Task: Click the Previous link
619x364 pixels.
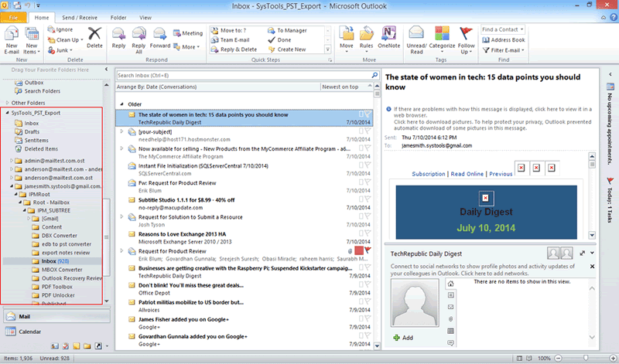Action: click(501, 174)
